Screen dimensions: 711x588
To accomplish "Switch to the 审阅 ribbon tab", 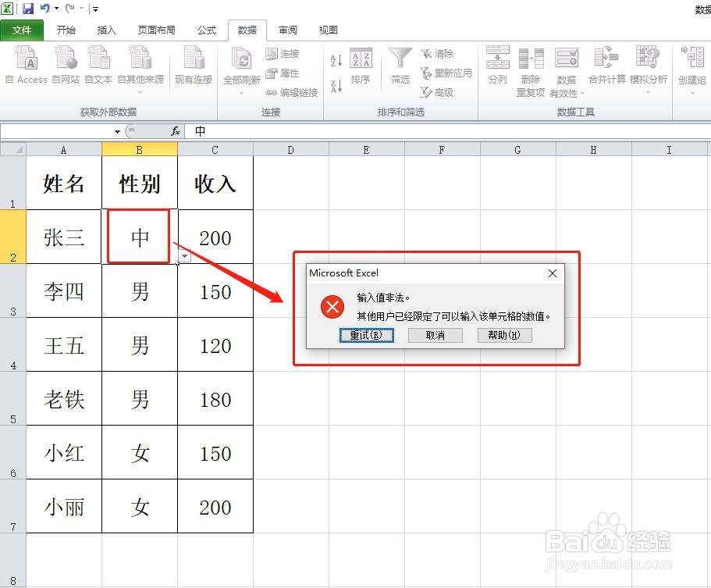I will [x=287, y=30].
